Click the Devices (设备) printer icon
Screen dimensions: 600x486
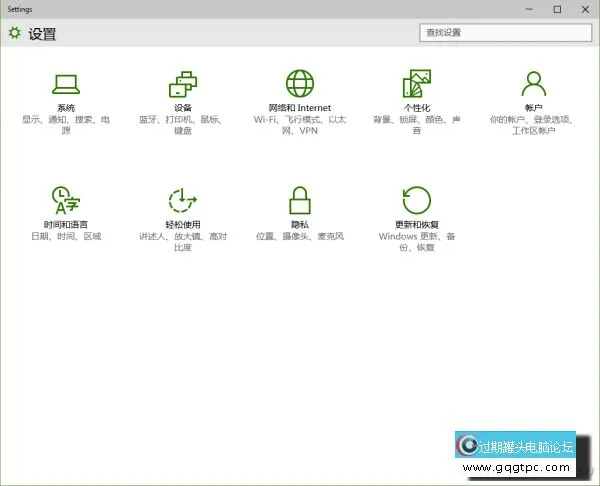pyautogui.click(x=183, y=83)
